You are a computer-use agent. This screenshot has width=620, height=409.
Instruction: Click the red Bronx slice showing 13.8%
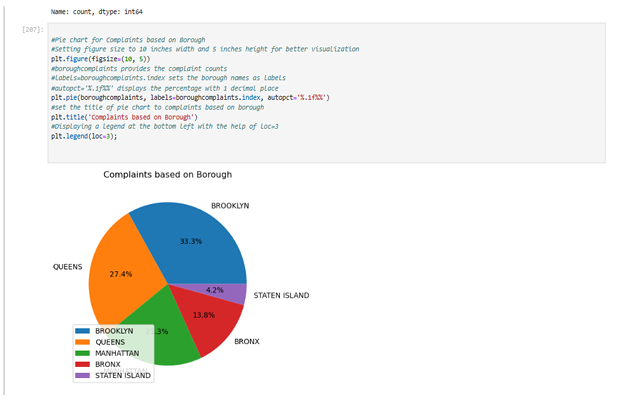point(205,320)
